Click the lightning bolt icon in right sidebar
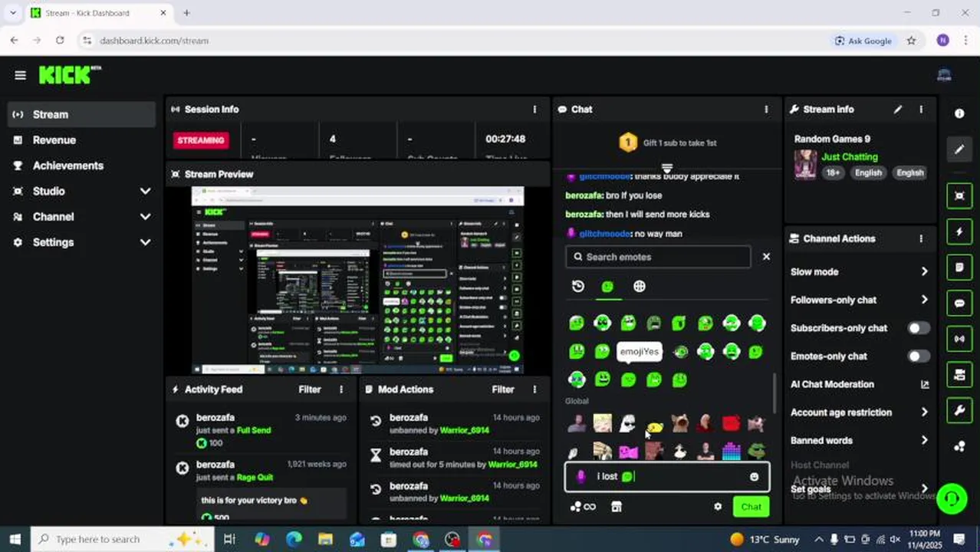 [x=959, y=232]
